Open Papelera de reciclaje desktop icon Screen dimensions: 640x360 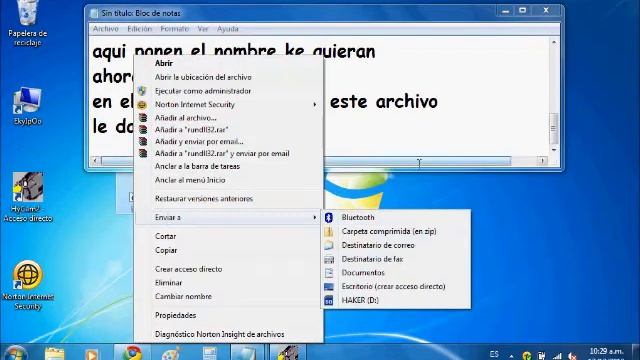[x=27, y=22]
